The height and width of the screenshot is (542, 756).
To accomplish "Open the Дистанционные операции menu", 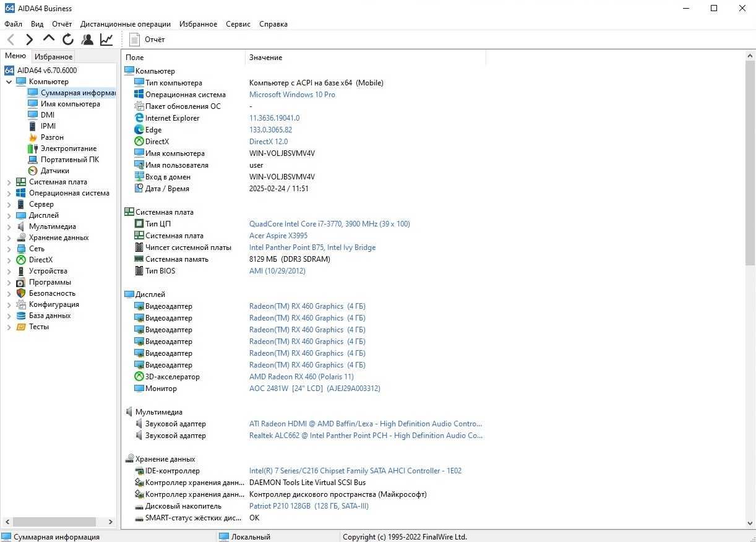I will coord(126,24).
